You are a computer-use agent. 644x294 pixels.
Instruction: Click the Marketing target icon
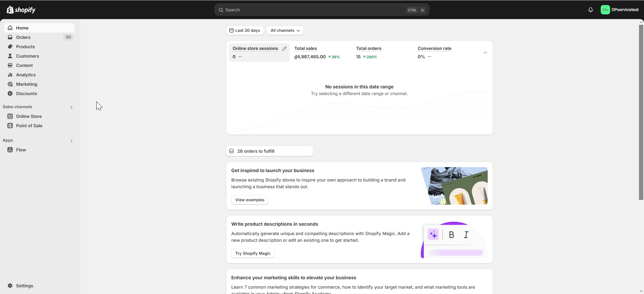point(10,84)
